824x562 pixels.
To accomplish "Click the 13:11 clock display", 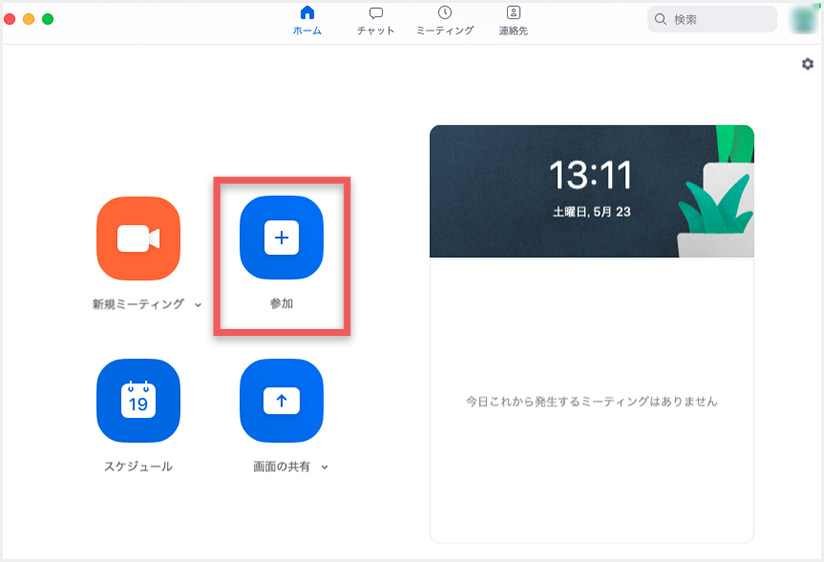I will tap(591, 175).
